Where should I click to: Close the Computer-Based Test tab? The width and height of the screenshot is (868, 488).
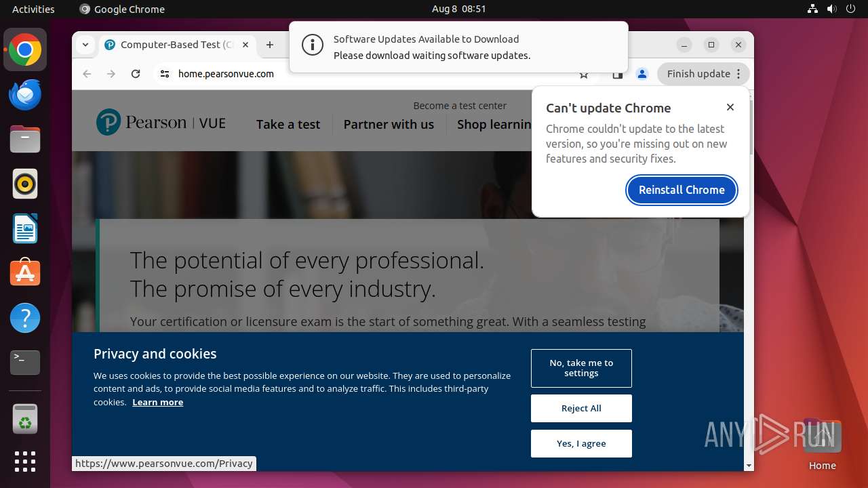click(x=245, y=45)
